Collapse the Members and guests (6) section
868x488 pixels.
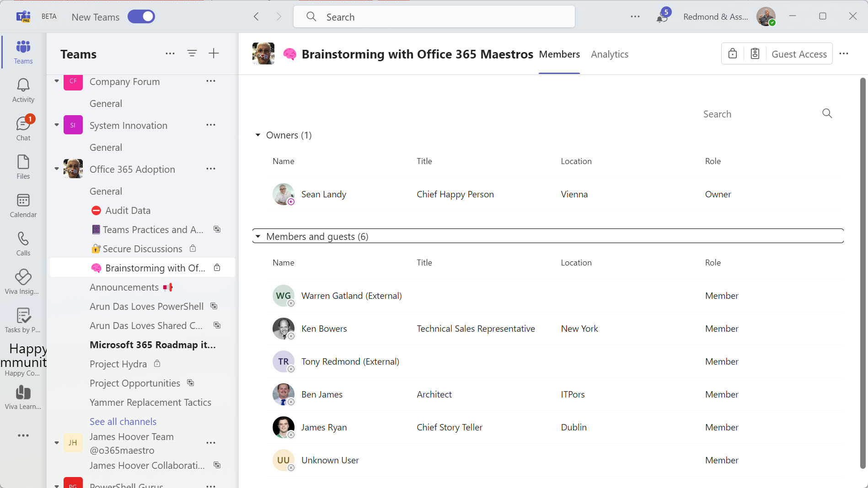(x=258, y=237)
